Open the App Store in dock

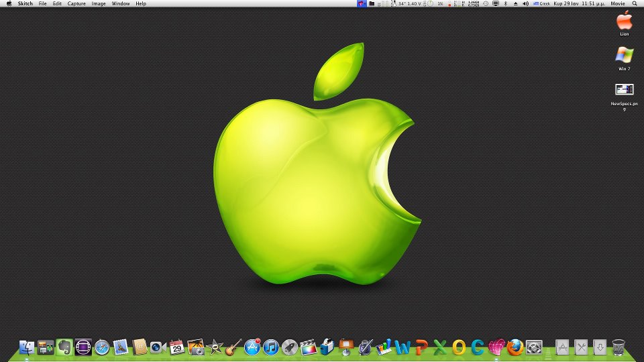[252, 347]
